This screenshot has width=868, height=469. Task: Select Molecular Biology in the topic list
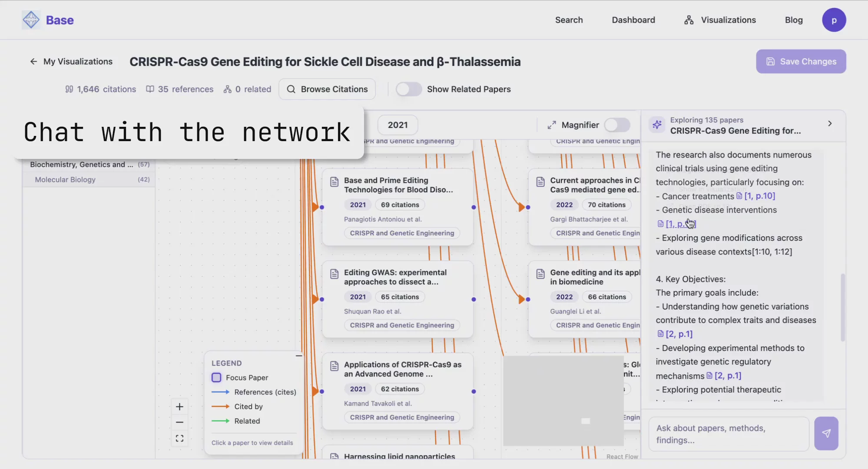pyautogui.click(x=65, y=180)
